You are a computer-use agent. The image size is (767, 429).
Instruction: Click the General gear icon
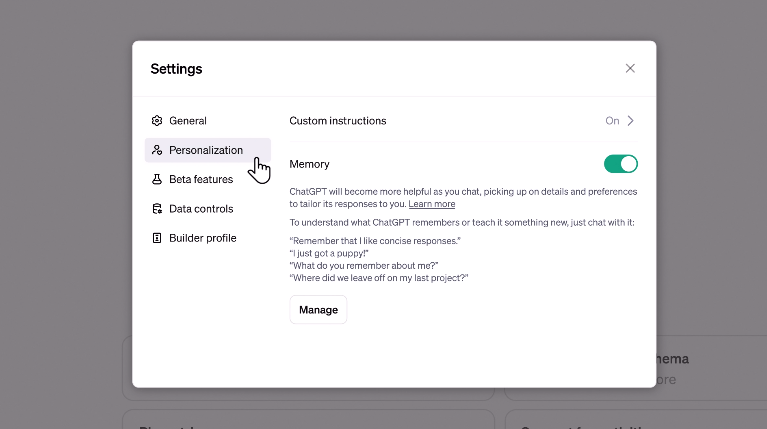[x=157, y=121]
